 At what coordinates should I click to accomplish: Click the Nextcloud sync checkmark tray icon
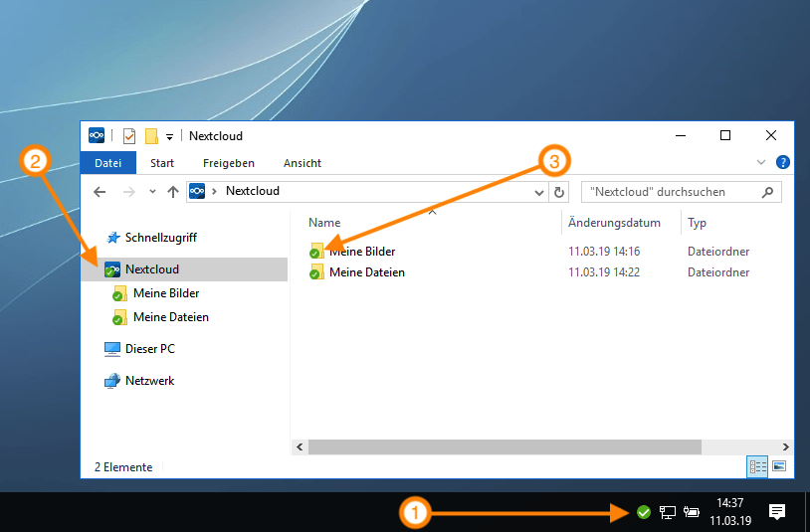click(x=643, y=512)
